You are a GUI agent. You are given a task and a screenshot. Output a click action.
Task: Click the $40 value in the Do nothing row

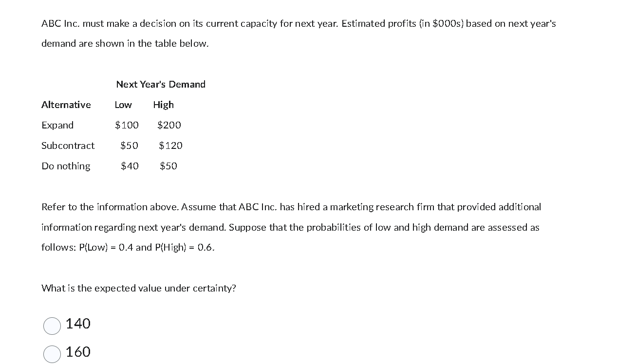pyautogui.click(x=131, y=166)
